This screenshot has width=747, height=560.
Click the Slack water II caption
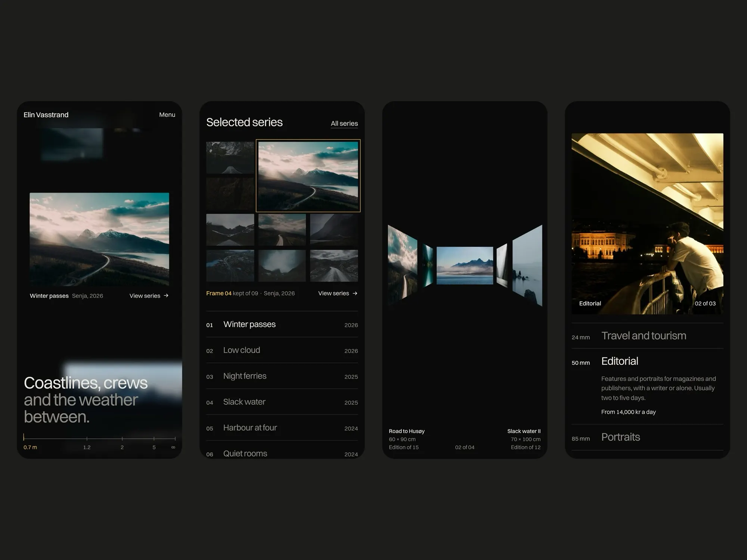coord(524,431)
